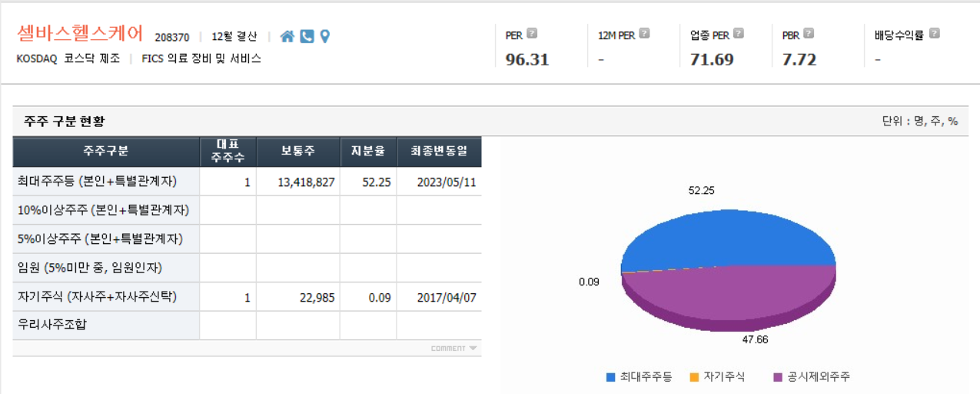Click the 대표 주주수 column header
The image size is (980, 394).
pyautogui.click(x=228, y=152)
